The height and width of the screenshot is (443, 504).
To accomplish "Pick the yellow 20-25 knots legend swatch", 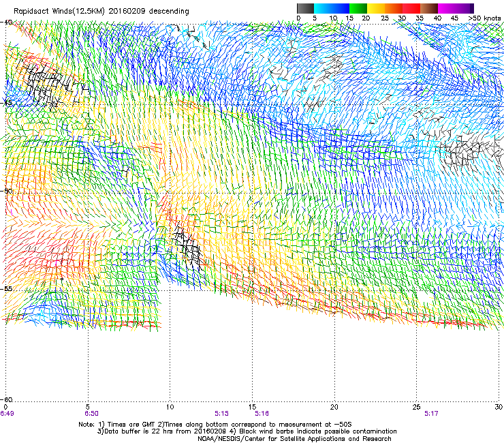I will click(x=376, y=8).
